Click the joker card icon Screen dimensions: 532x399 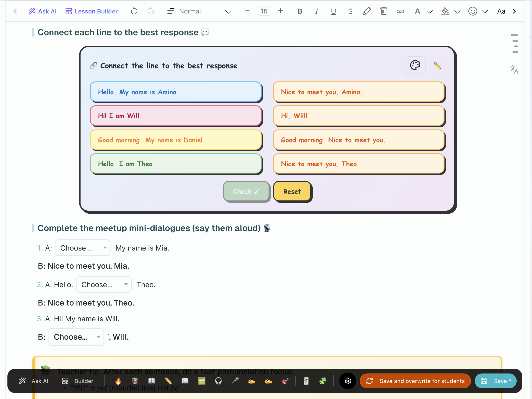tap(306, 381)
